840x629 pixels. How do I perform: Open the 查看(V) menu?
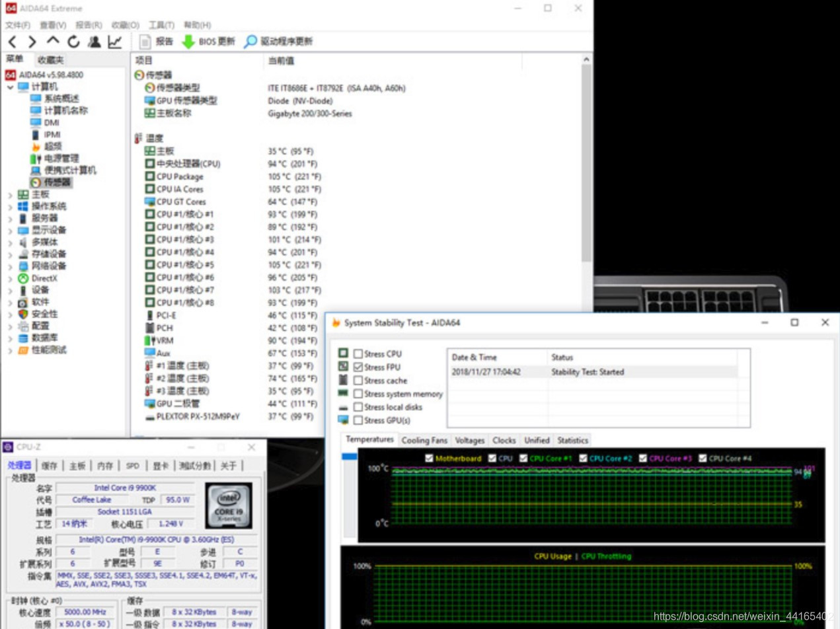(x=53, y=25)
